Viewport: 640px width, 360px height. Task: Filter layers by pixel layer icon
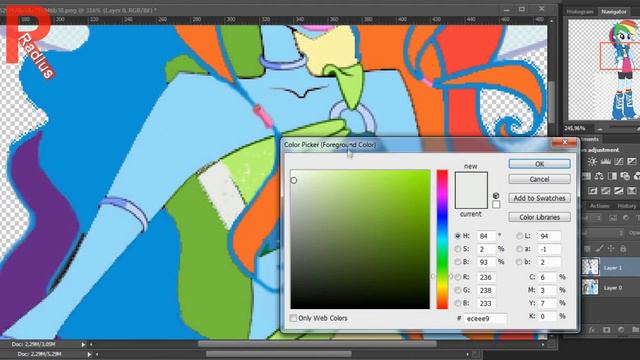pos(613,218)
